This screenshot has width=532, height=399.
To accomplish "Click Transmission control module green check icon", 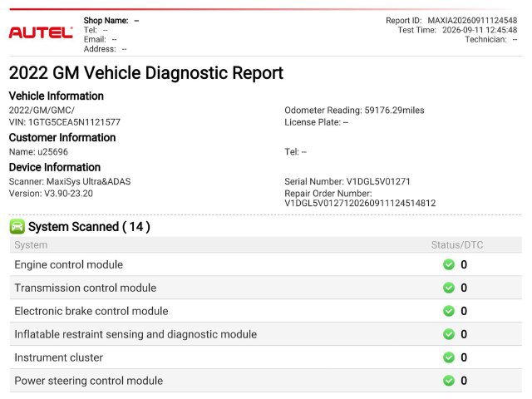I will click(x=449, y=288).
